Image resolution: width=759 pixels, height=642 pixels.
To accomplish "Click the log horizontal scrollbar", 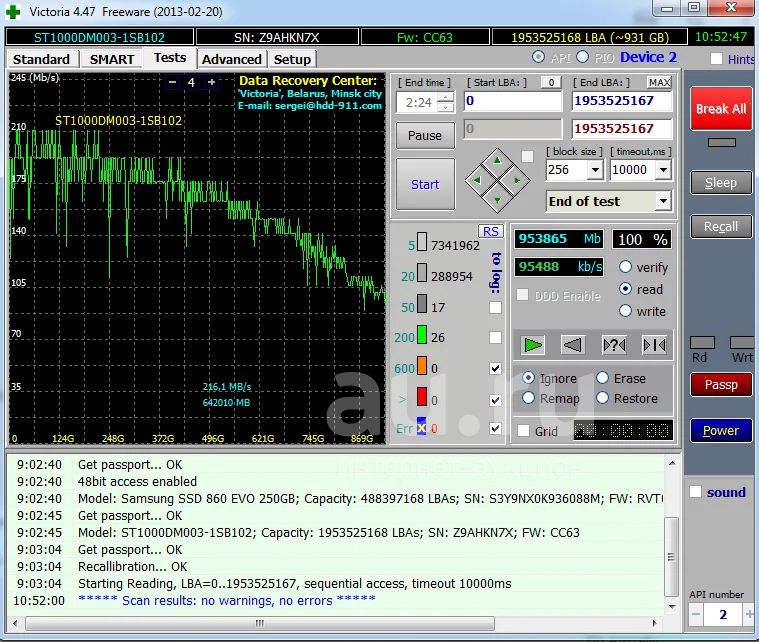I will pos(259,623).
